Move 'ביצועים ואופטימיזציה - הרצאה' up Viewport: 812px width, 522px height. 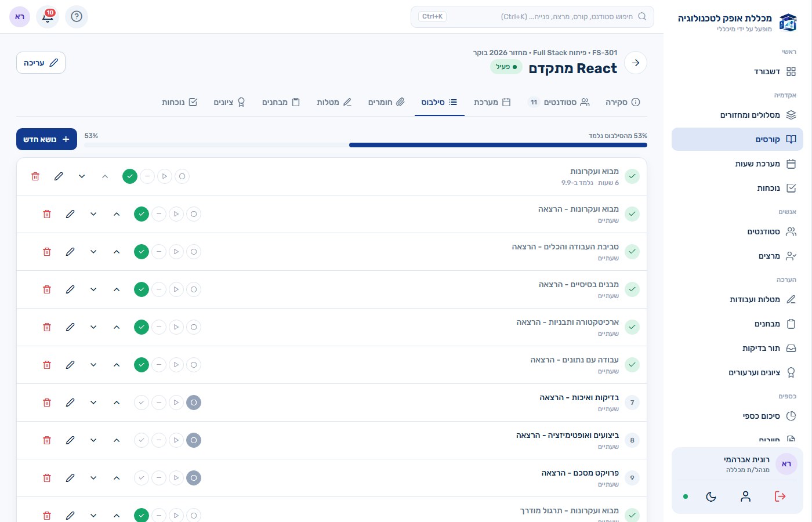[x=117, y=440]
